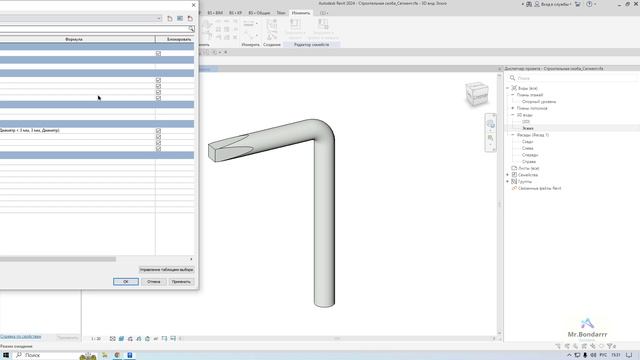Screen dimensions: 640x360
Task: Collapse the Планы этажей node
Action: [x=513, y=95]
